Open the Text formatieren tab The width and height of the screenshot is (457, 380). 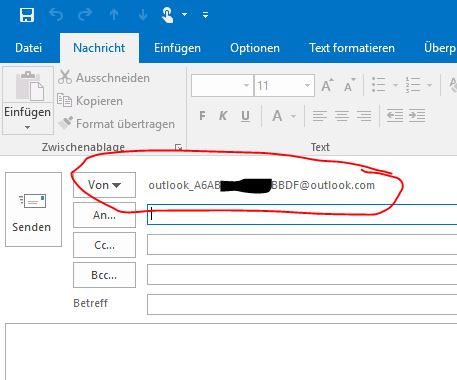pos(352,48)
